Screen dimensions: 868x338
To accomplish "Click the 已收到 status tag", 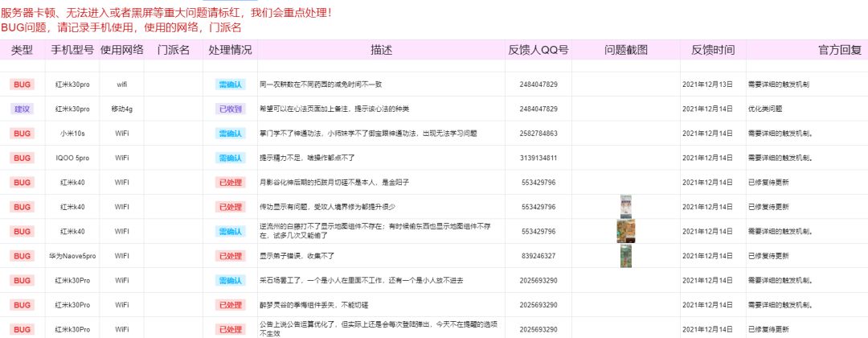I will coord(231,109).
